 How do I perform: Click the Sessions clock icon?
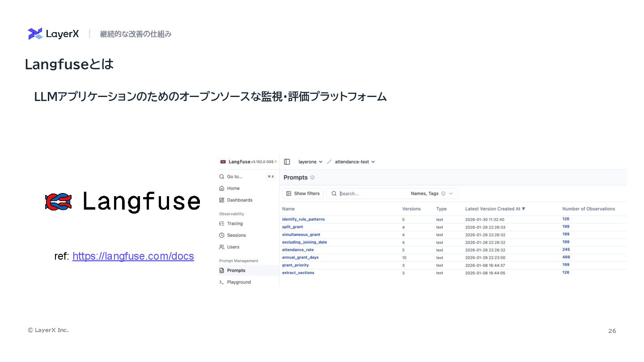pyautogui.click(x=222, y=235)
